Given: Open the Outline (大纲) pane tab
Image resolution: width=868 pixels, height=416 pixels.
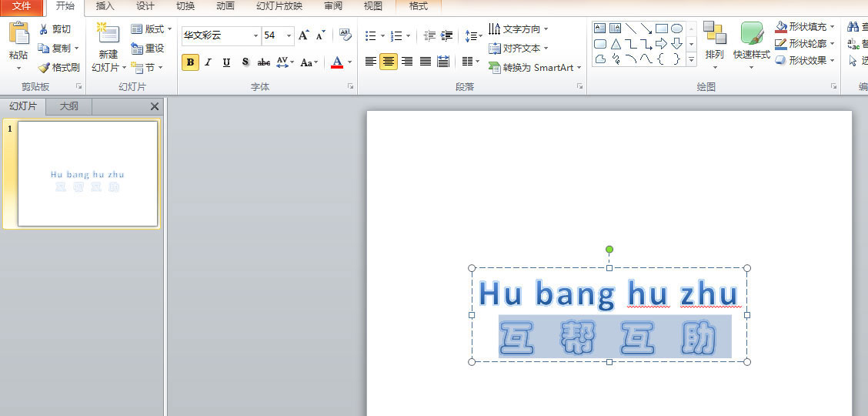Looking at the screenshot, I should [69, 106].
